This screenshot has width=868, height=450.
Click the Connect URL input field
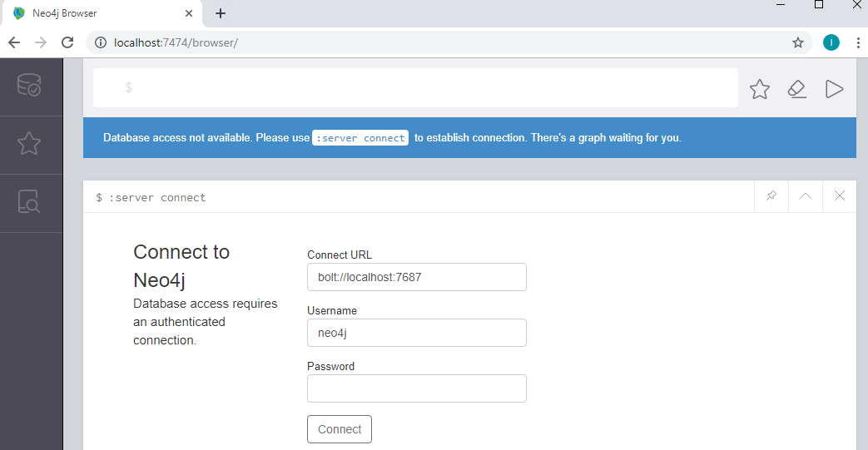click(417, 277)
